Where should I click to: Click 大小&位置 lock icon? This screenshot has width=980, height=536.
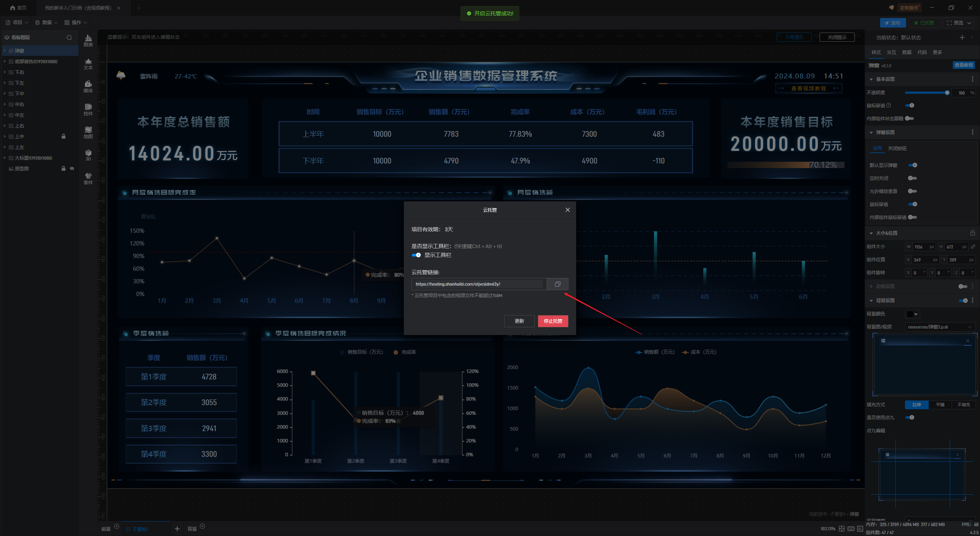click(x=972, y=233)
